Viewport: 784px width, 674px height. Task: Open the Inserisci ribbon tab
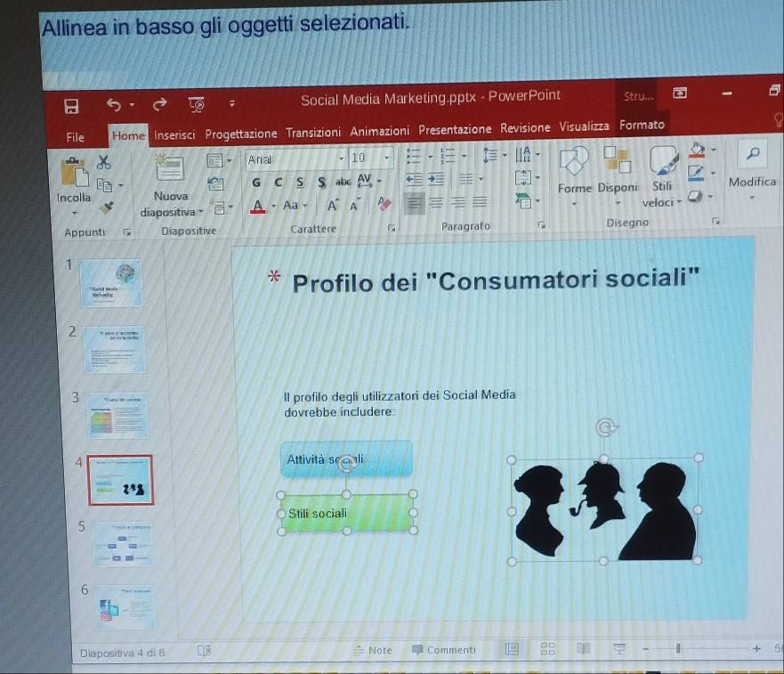174,135
